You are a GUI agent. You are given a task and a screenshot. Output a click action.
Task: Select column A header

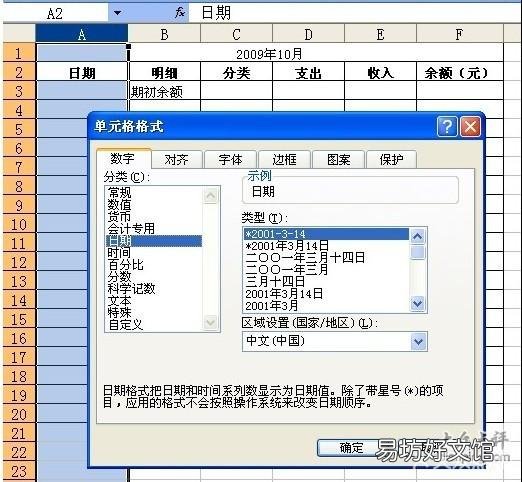pyautogui.click(x=82, y=34)
